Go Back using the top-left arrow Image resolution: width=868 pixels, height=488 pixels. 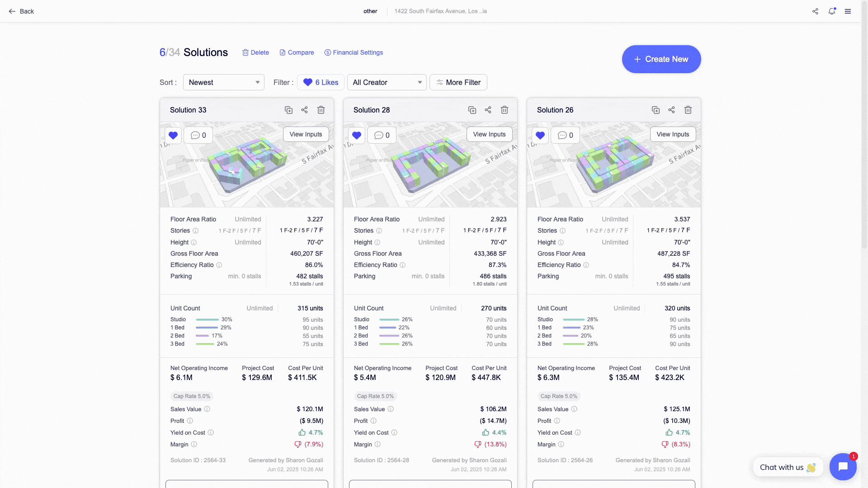coord(21,11)
